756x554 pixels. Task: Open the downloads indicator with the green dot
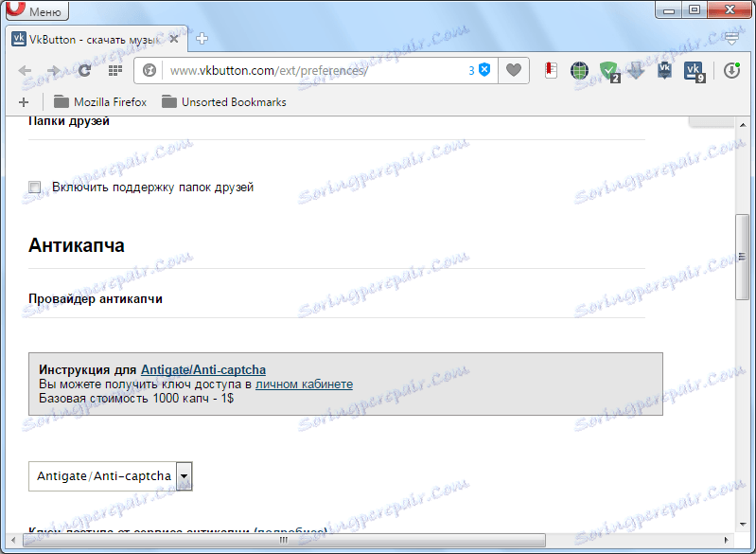(731, 70)
